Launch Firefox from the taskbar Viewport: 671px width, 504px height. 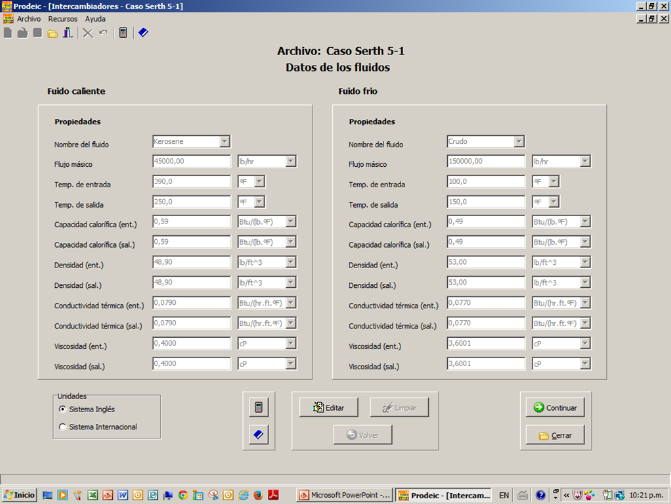pyautogui.click(x=258, y=495)
